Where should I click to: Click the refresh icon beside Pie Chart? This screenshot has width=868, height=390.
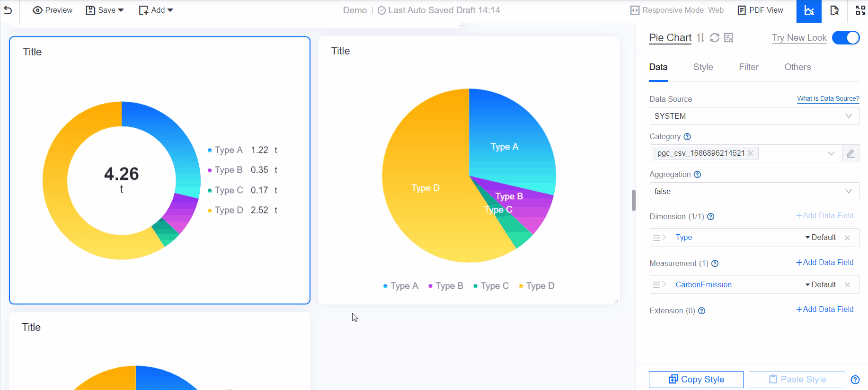click(x=715, y=38)
